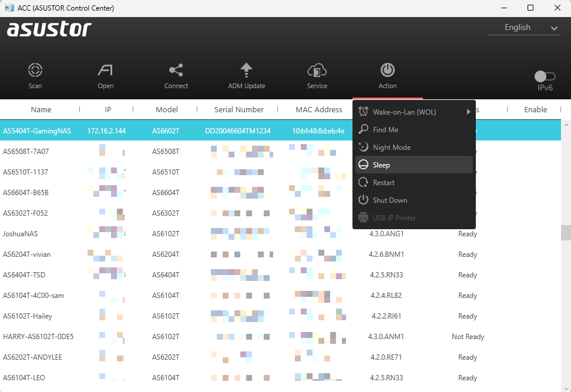This screenshot has height=392, width=571.
Task: Click the Action power icon
Action: [388, 70]
